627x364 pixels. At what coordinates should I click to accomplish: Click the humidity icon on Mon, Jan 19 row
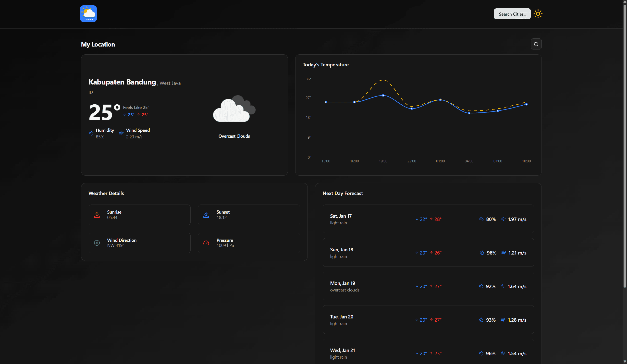(x=481, y=286)
